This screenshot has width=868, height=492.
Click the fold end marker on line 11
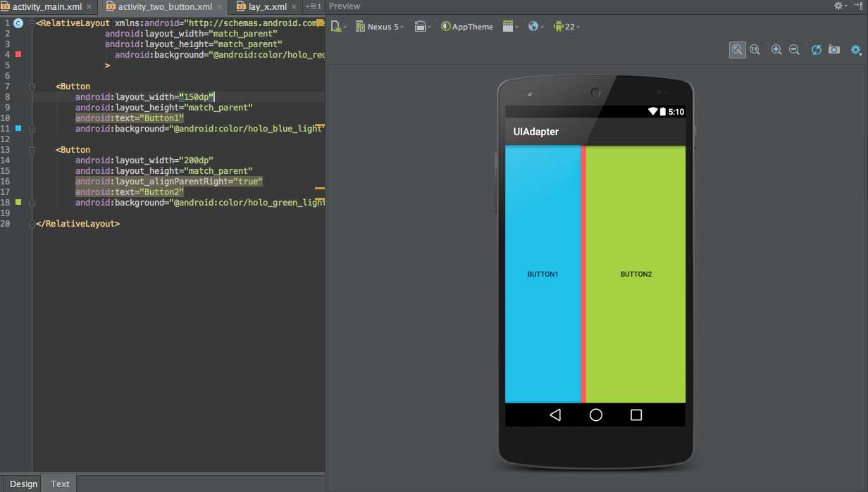pyautogui.click(x=32, y=129)
